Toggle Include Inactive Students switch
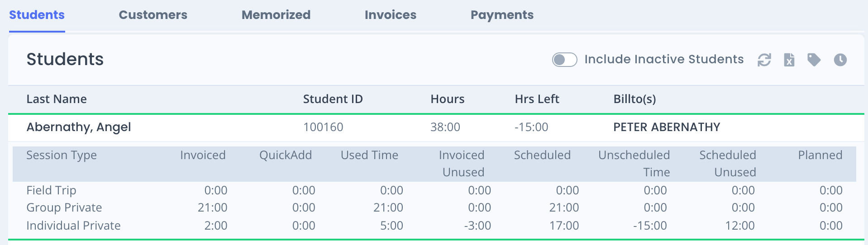868x245 pixels. click(x=564, y=60)
